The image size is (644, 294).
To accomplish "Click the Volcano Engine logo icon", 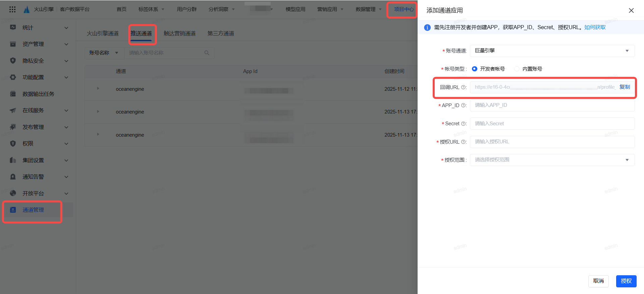I will click(x=27, y=9).
